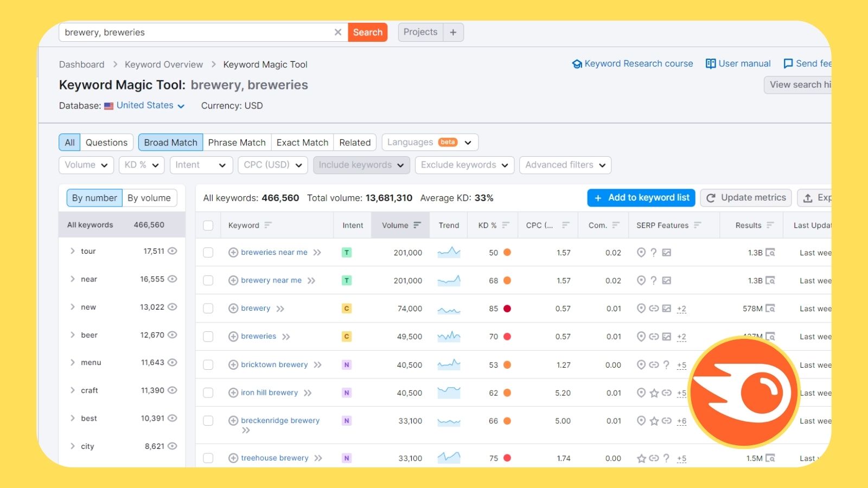This screenshot has height=488, width=868.
Task: Expand the near keyword group
Action: [x=72, y=279]
